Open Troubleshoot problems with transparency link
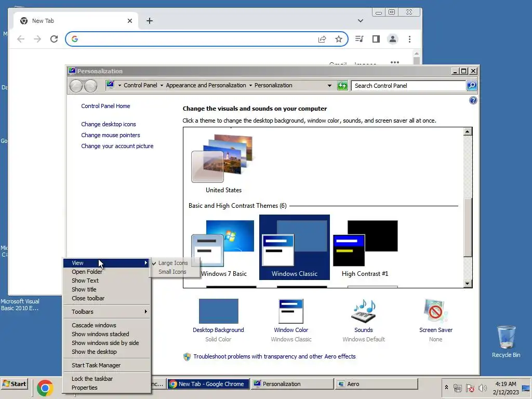The width and height of the screenshot is (532, 399). pos(274,356)
